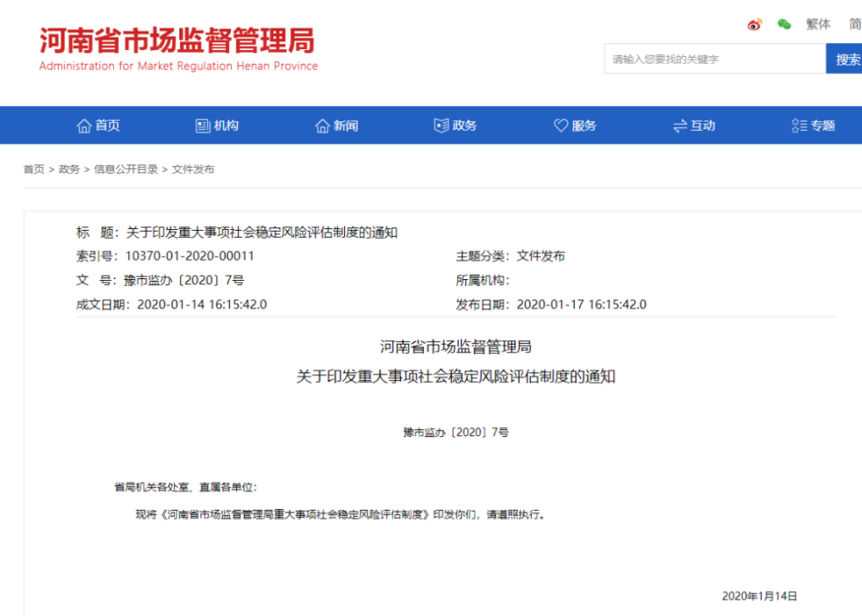Click the 标题 row document title text
The image size is (862, 616).
coord(262,233)
